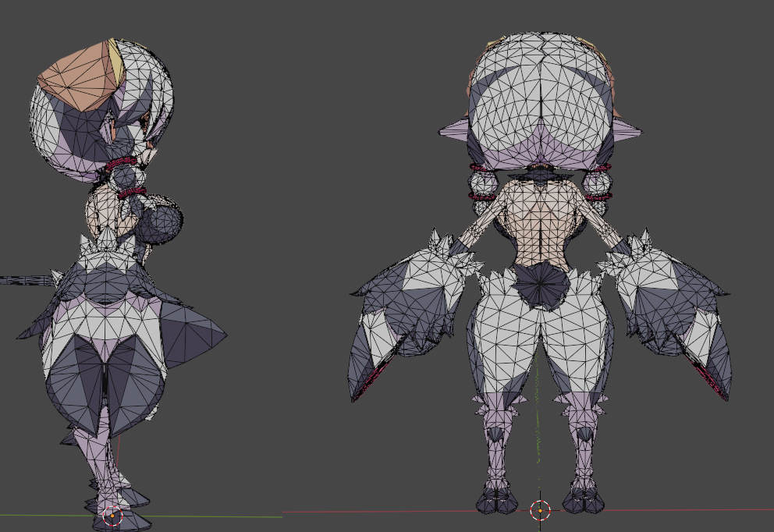The height and width of the screenshot is (532, 774).
Task: Select the back-view character's skin-colored torso mesh
Action: [x=540, y=225]
